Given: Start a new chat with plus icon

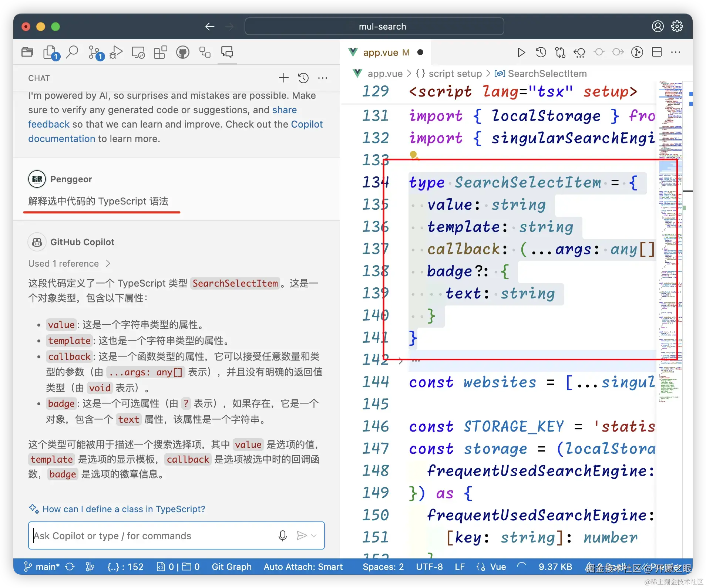Looking at the screenshot, I should tap(284, 78).
